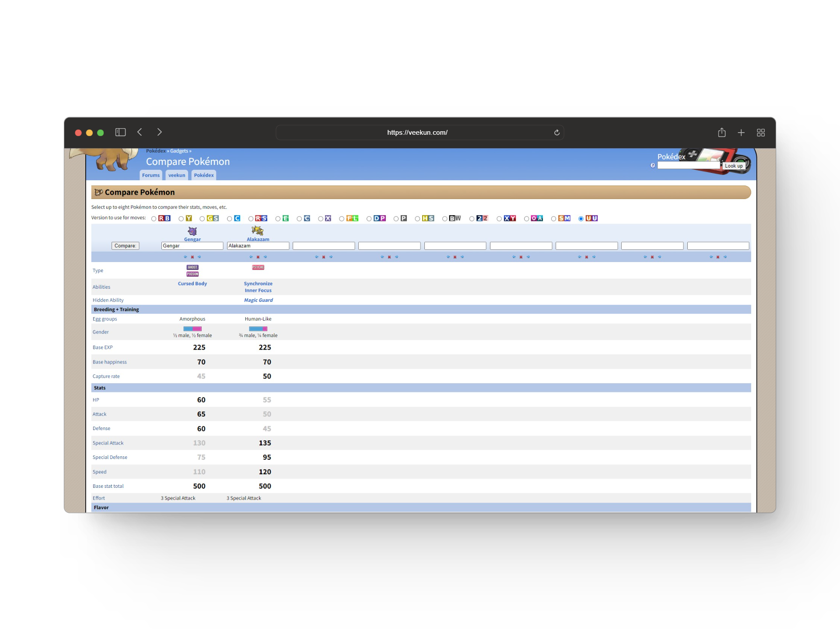The height and width of the screenshot is (630, 840).
Task: Click the Ghost type badge
Action: pos(192,267)
